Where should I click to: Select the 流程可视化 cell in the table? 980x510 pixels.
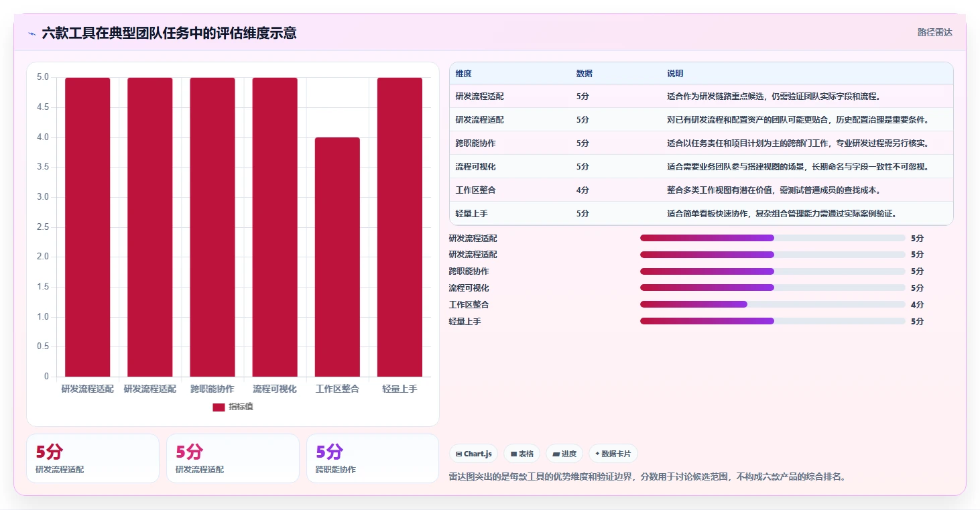tap(476, 167)
